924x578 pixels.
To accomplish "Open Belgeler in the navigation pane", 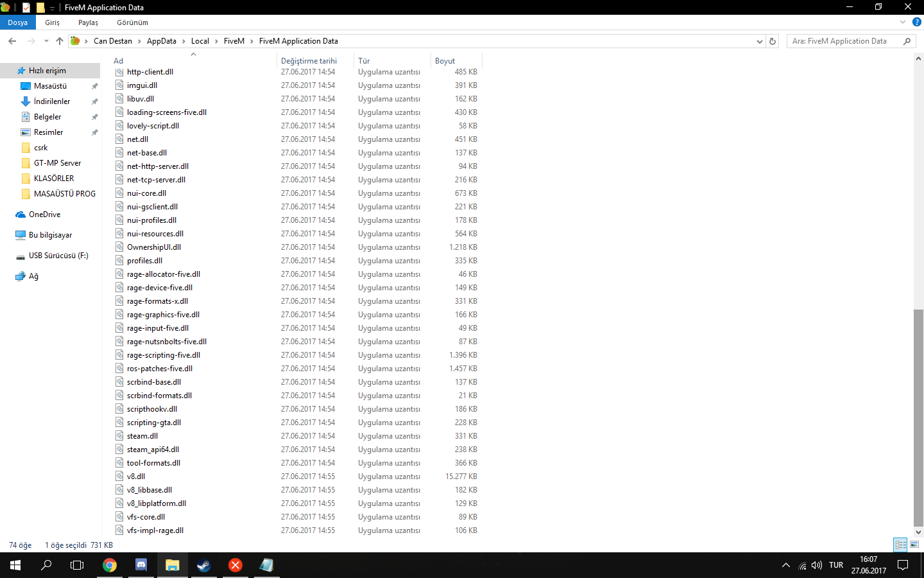I will (47, 117).
